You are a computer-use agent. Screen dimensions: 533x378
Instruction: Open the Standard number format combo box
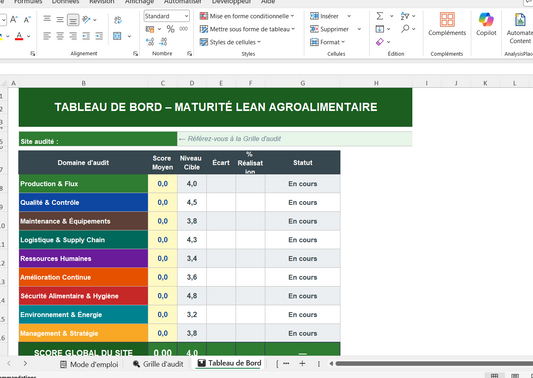166,16
